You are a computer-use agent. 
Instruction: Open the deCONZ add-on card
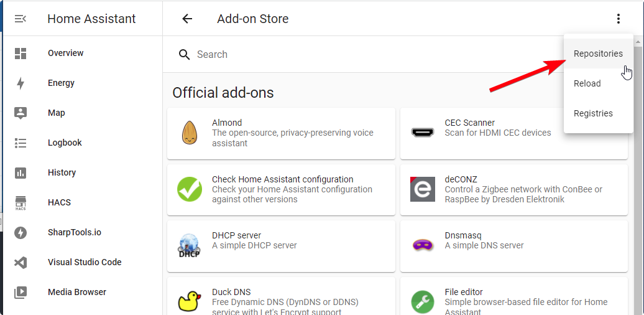(x=514, y=190)
